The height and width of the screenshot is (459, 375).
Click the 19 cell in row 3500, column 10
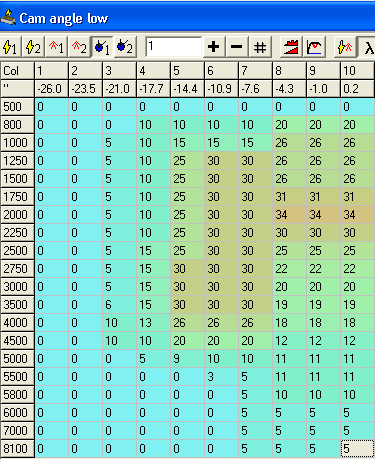click(358, 305)
